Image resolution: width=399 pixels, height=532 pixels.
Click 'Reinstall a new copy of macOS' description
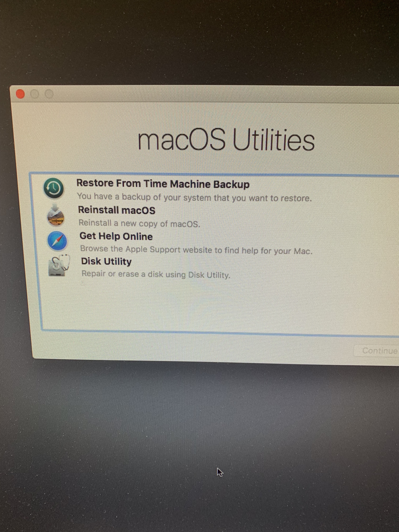point(139,223)
